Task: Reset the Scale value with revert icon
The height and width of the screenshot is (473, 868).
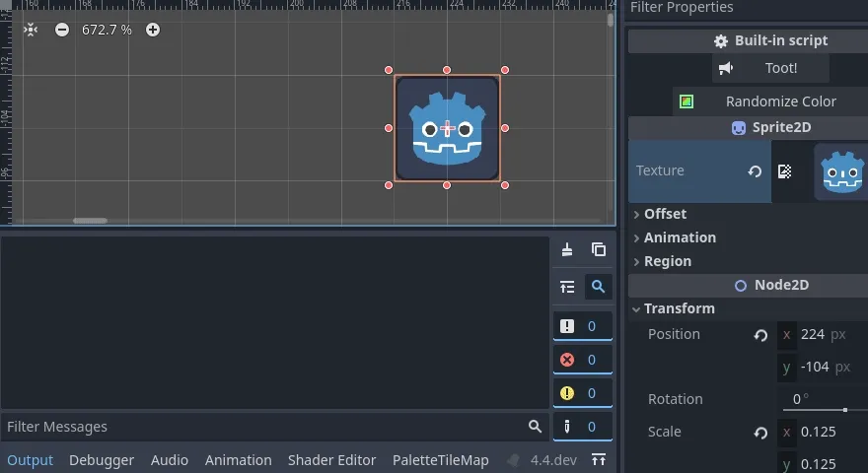Action: point(760,433)
